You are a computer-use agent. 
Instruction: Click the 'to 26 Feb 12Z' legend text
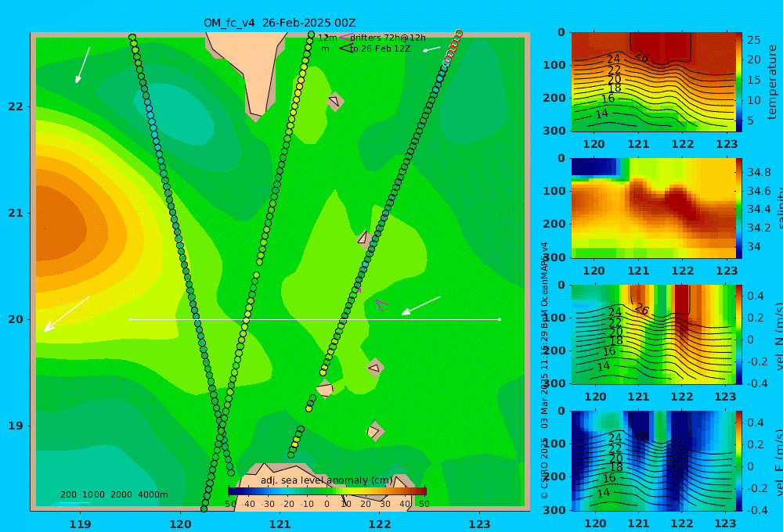tap(380, 49)
